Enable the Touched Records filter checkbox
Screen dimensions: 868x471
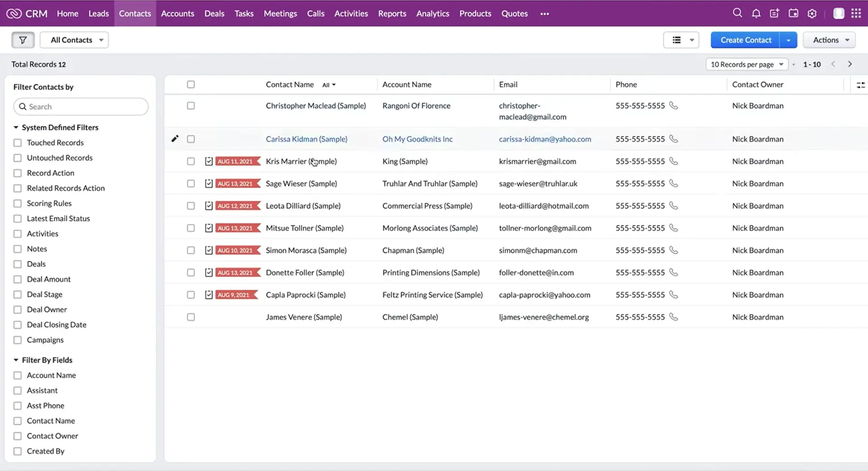(18, 143)
